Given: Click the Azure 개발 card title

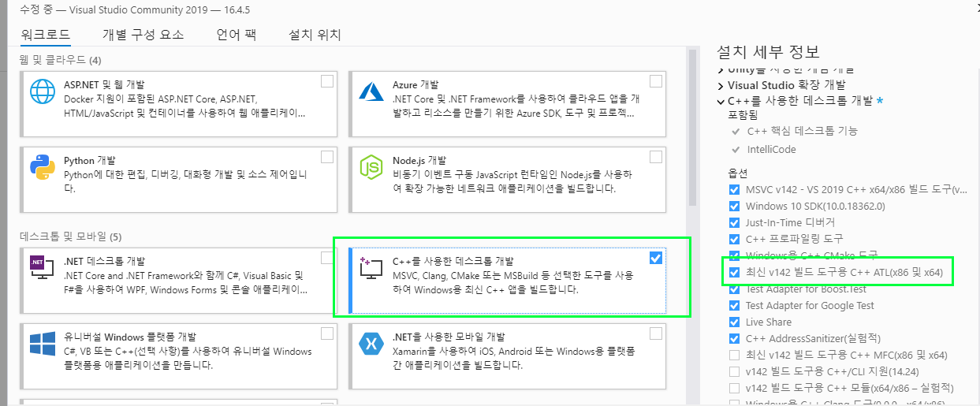Looking at the screenshot, I should pos(415,84).
